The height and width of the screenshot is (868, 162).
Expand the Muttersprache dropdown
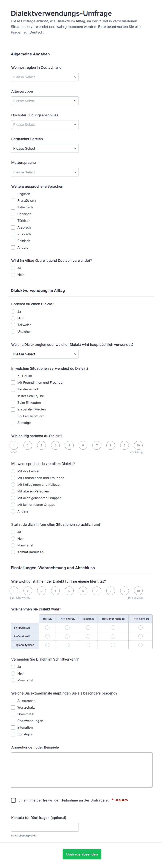(45, 172)
